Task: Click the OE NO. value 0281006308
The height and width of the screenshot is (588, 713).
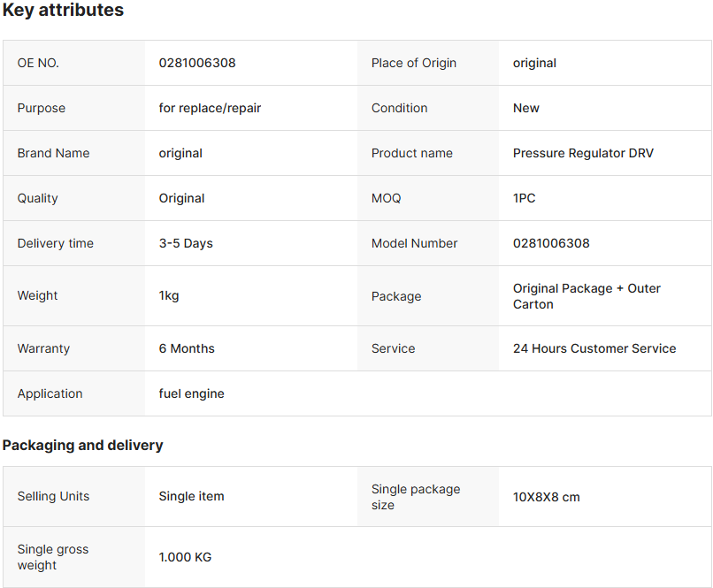Action: point(197,63)
